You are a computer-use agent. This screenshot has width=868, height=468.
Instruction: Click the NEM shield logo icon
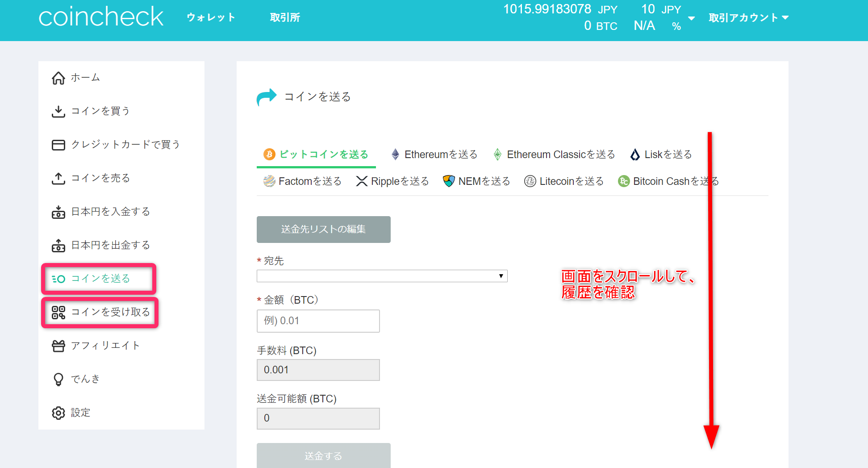(x=449, y=181)
